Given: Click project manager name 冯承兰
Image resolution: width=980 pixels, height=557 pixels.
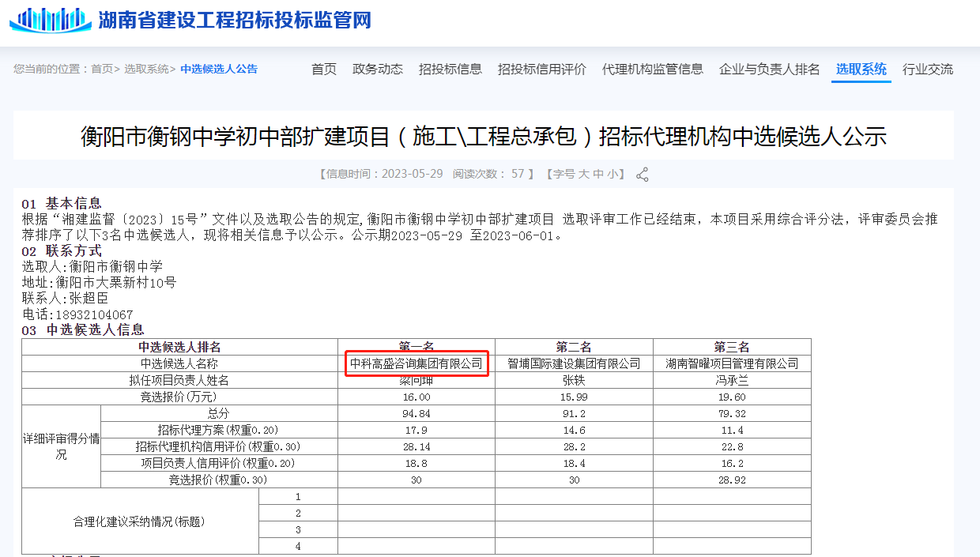Looking at the screenshot, I should tap(732, 380).
